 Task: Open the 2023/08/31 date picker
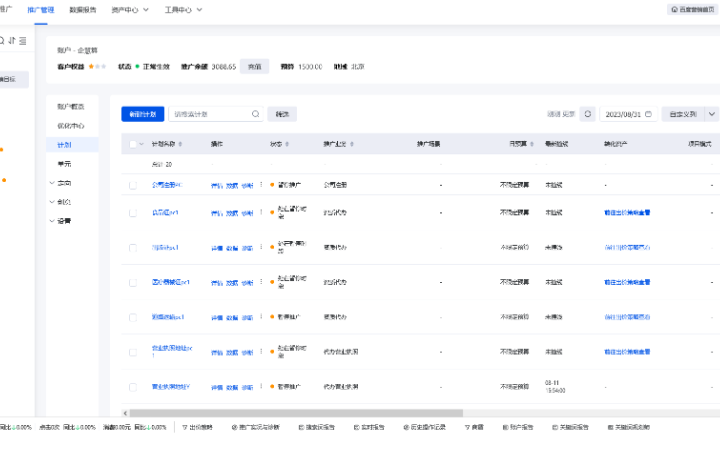628,114
